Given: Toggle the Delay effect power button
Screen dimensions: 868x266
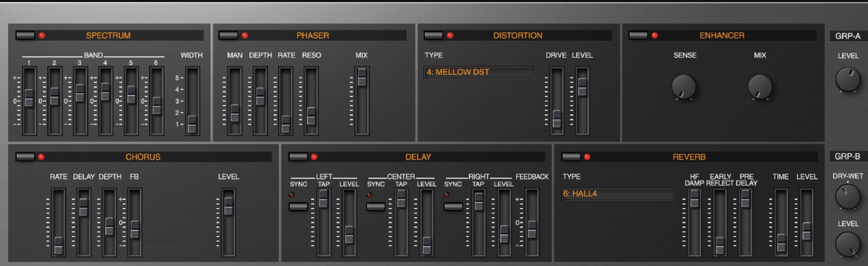Looking at the screenshot, I should pyautogui.click(x=298, y=157).
